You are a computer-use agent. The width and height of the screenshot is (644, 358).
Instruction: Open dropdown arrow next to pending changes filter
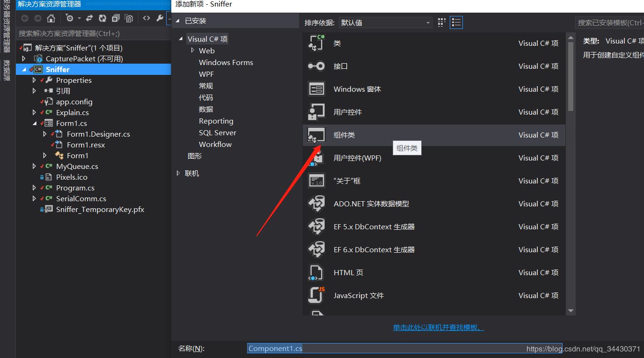coord(79,18)
